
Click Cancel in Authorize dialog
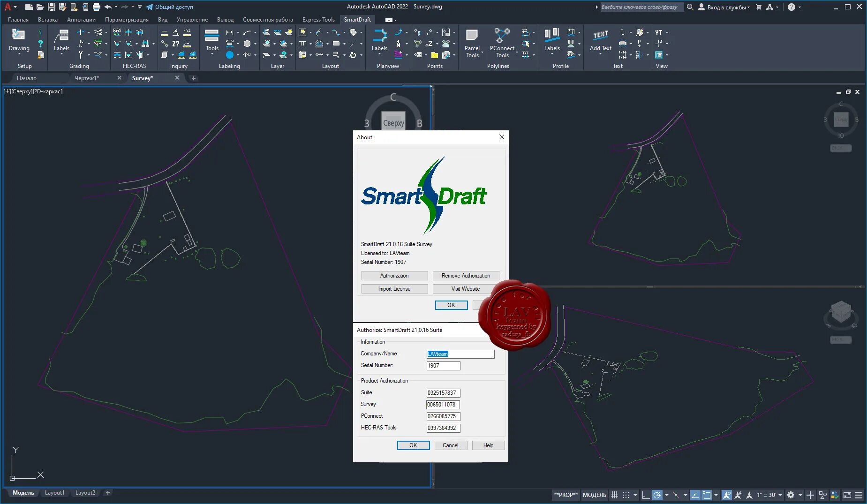[451, 445]
